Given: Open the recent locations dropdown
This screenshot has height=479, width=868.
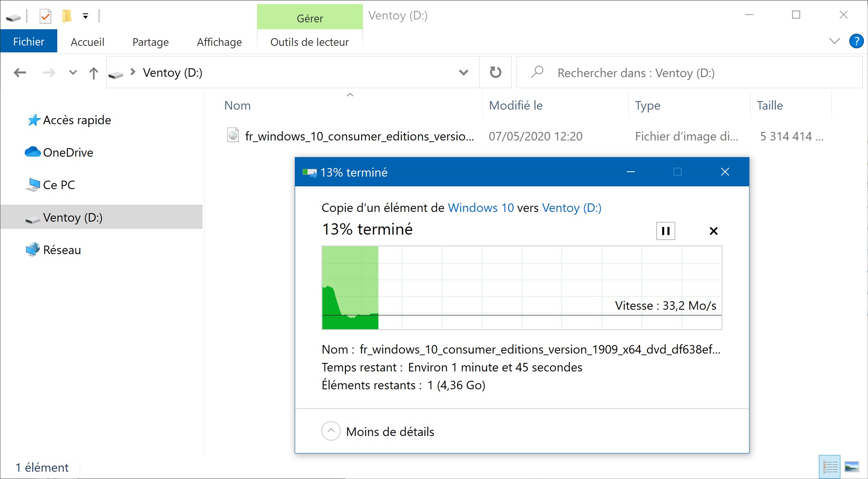Looking at the screenshot, I should point(73,73).
